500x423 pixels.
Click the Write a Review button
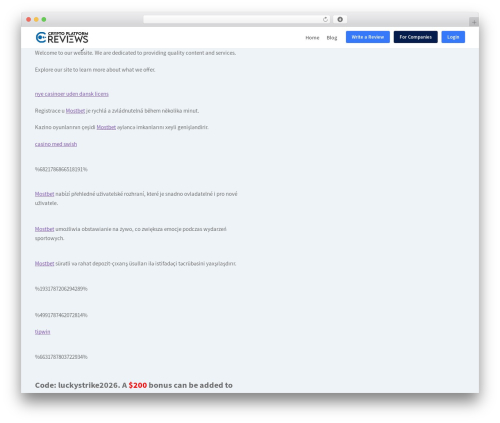click(368, 37)
